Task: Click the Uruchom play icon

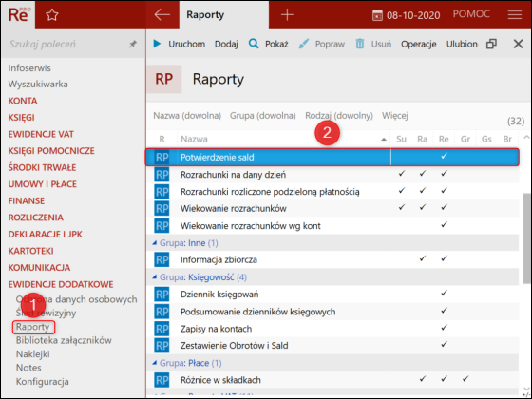Action: click(157, 44)
